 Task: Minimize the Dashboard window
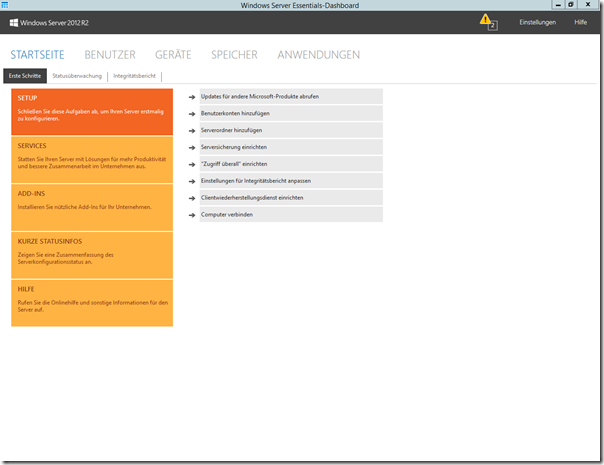click(x=557, y=5)
